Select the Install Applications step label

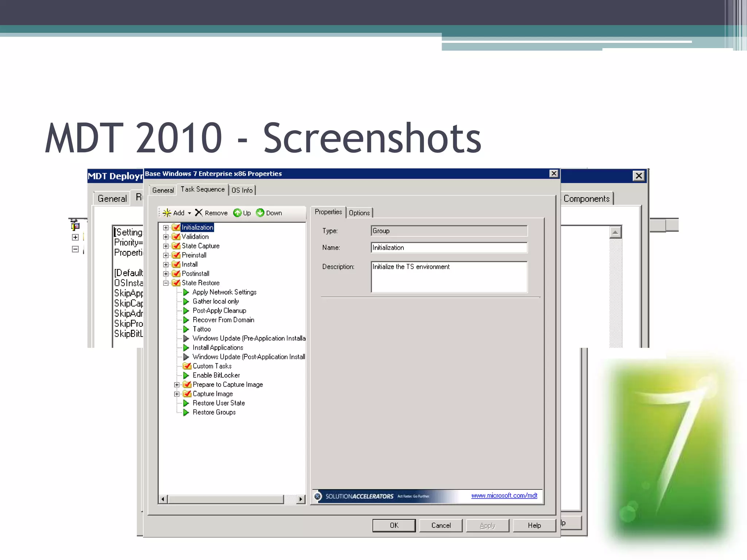(x=218, y=348)
